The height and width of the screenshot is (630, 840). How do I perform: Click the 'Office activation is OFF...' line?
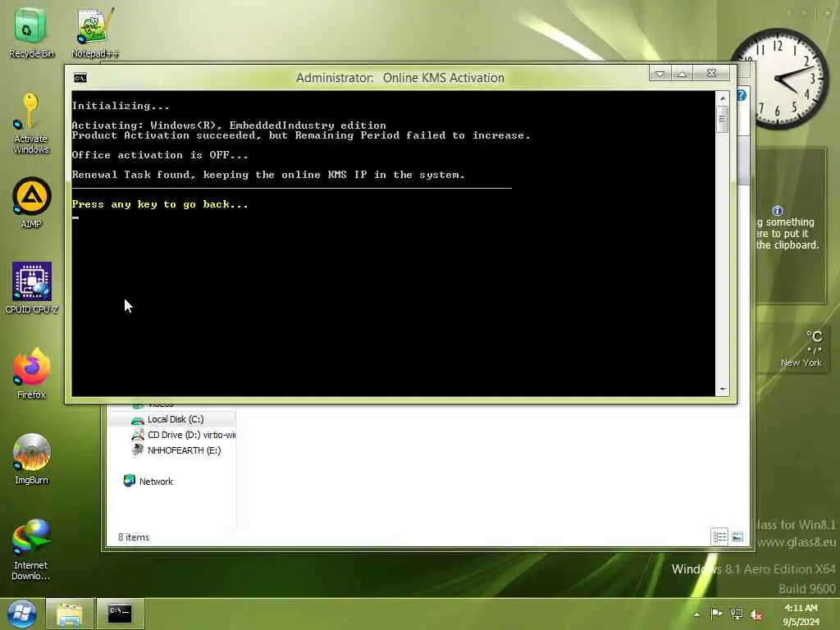(160, 155)
